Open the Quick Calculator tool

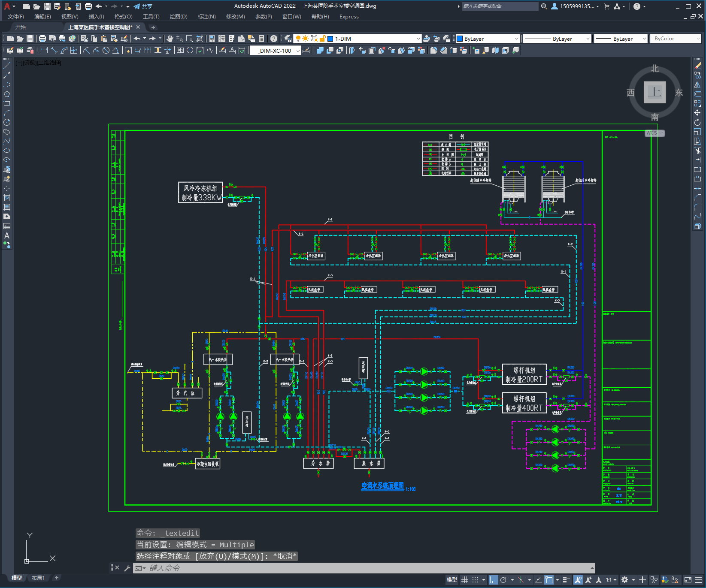[x=261, y=39]
